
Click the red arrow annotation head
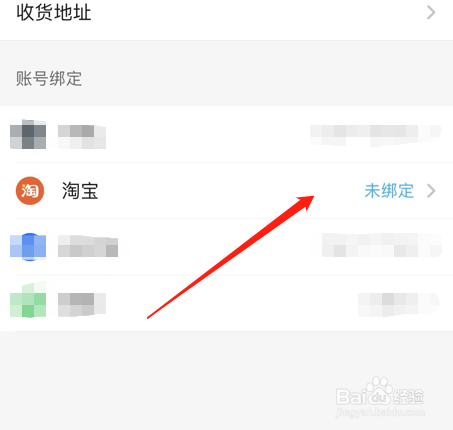coord(305,202)
